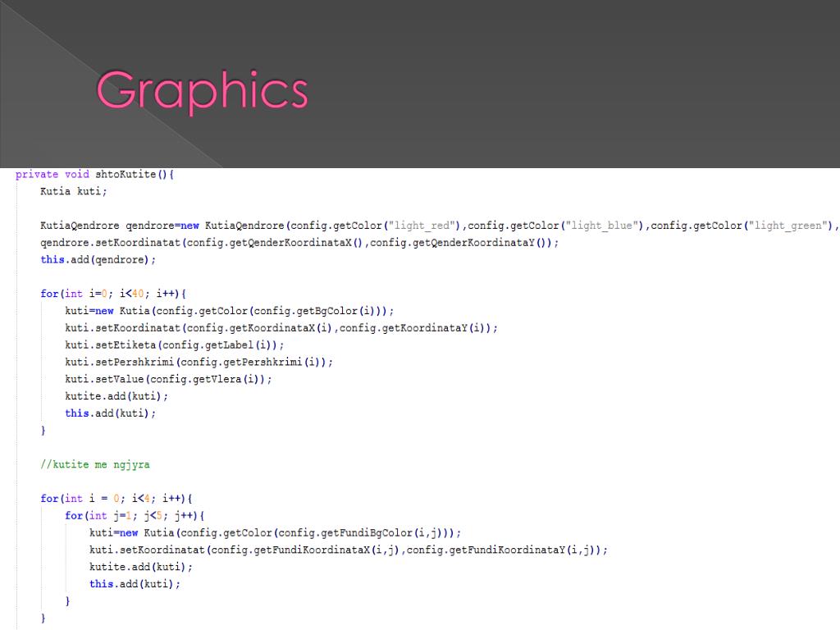This screenshot has width=840, height=630.
Task: Click the 'kuti=new Kutia(config.getColor(config.getBgColor(i)));' line
Action: (230, 311)
